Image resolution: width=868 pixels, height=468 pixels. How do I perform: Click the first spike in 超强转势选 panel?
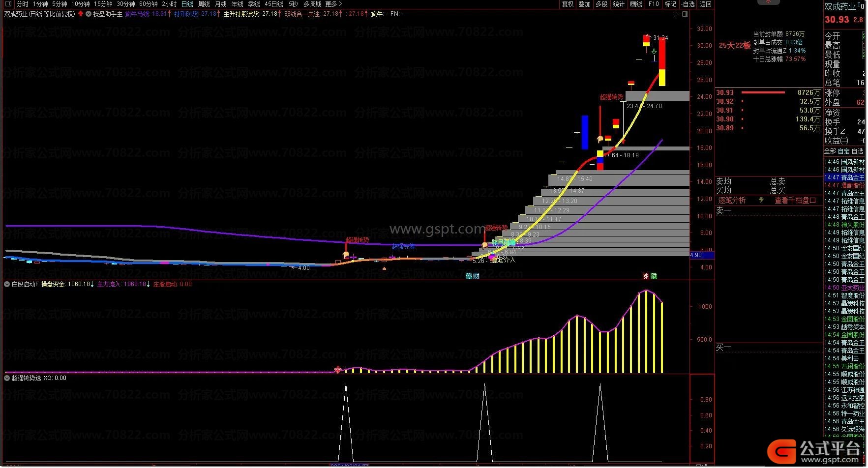point(346,423)
